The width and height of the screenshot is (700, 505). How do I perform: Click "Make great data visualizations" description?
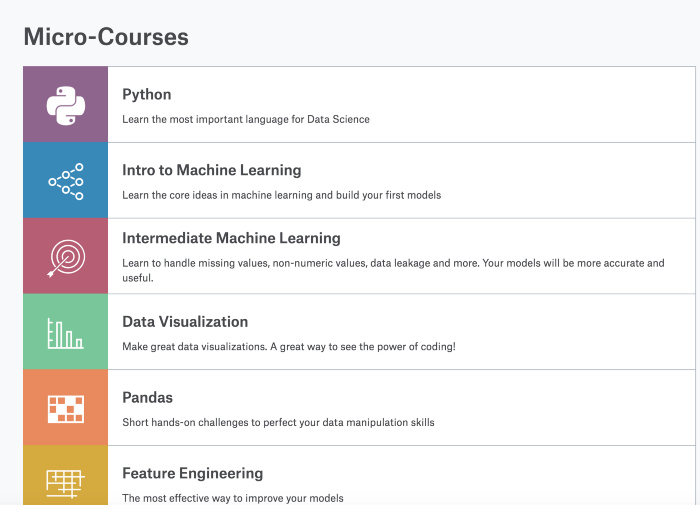[288, 347]
